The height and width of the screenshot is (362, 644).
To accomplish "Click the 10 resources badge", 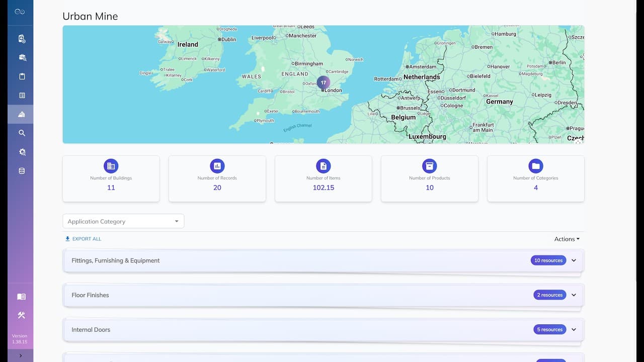I will point(548,260).
